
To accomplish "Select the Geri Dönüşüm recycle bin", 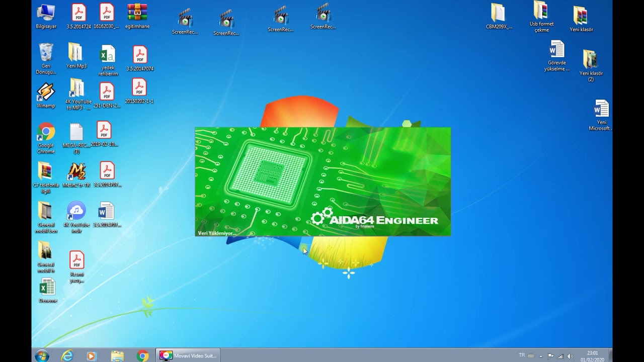I will (46, 59).
